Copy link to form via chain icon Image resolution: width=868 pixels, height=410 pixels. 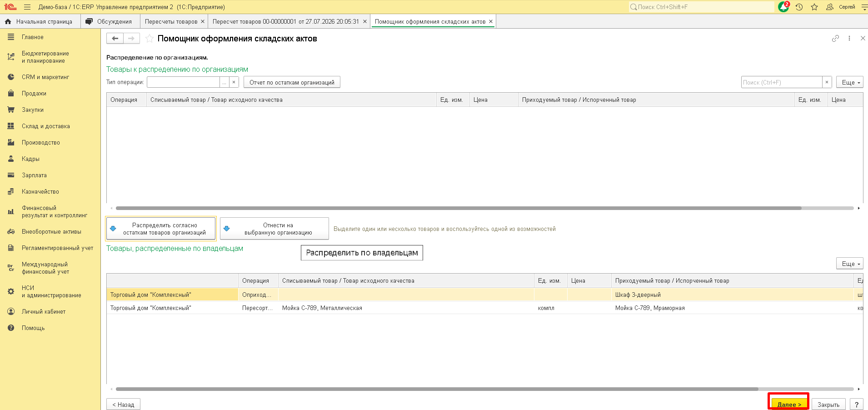click(x=835, y=39)
